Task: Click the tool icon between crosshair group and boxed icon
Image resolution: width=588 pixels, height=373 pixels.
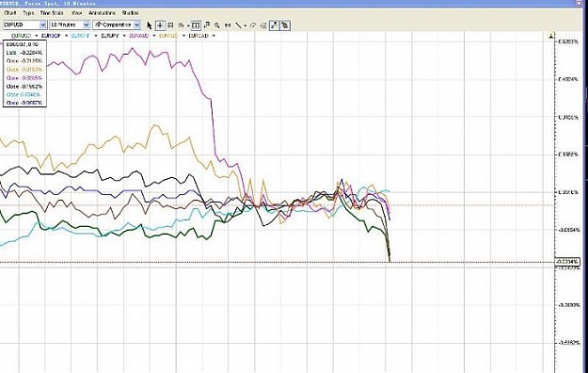Action: pyautogui.click(x=182, y=25)
